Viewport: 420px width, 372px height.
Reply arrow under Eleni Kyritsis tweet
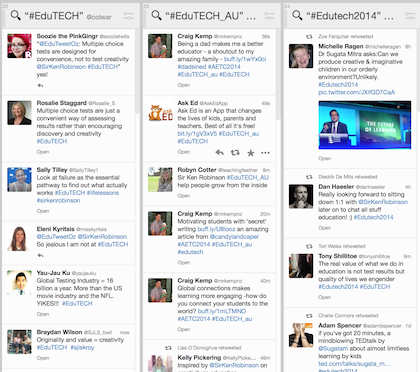40,255
